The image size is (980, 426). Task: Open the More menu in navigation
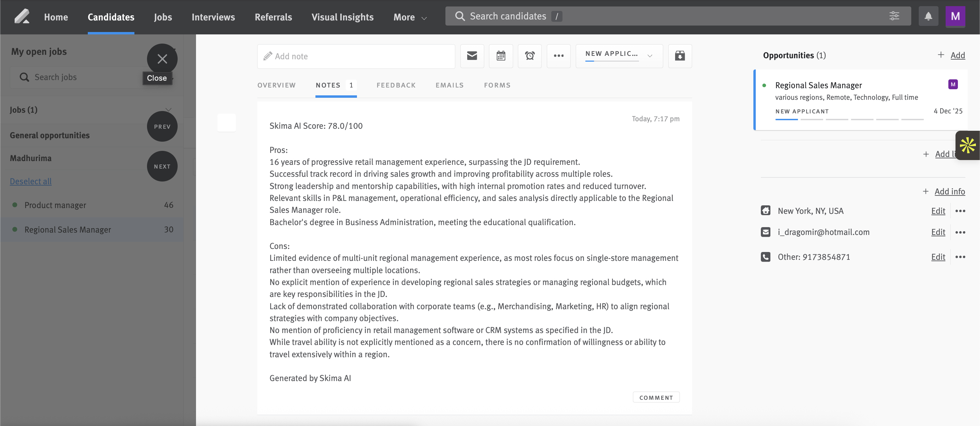click(x=410, y=17)
